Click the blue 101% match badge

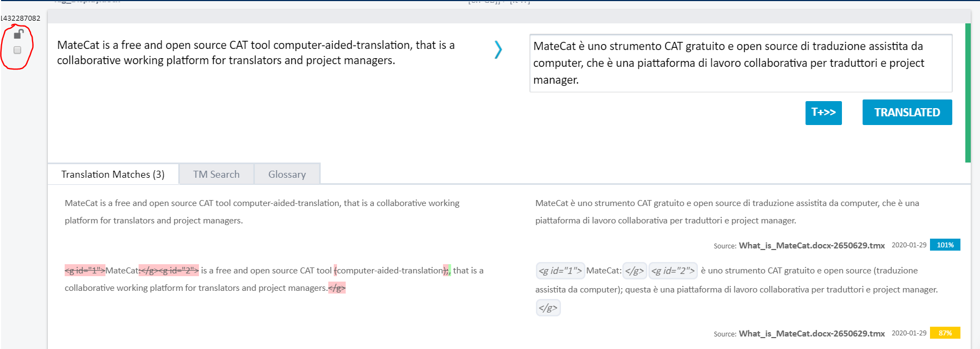pyautogui.click(x=945, y=245)
